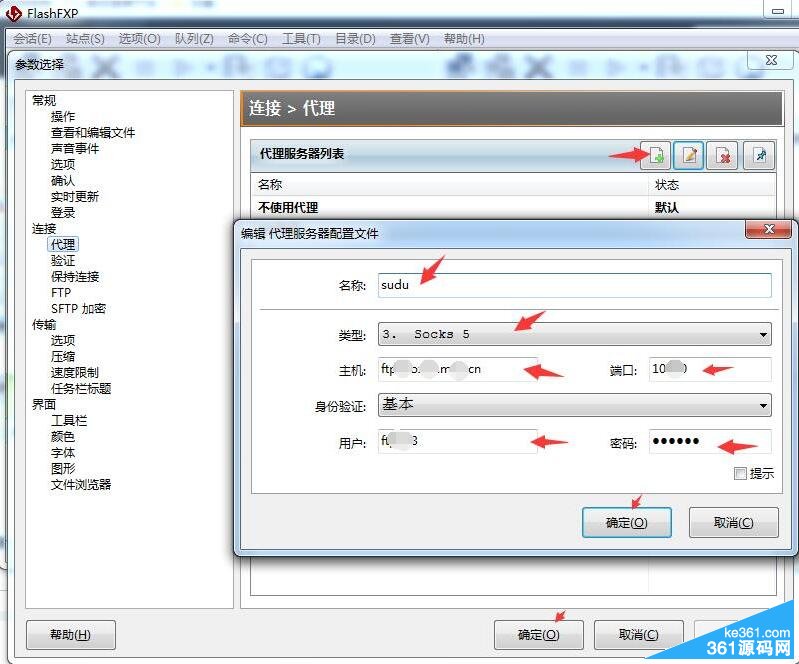799x664 pixels.
Task: Select 代理 in the settings tree
Action: tap(63, 244)
